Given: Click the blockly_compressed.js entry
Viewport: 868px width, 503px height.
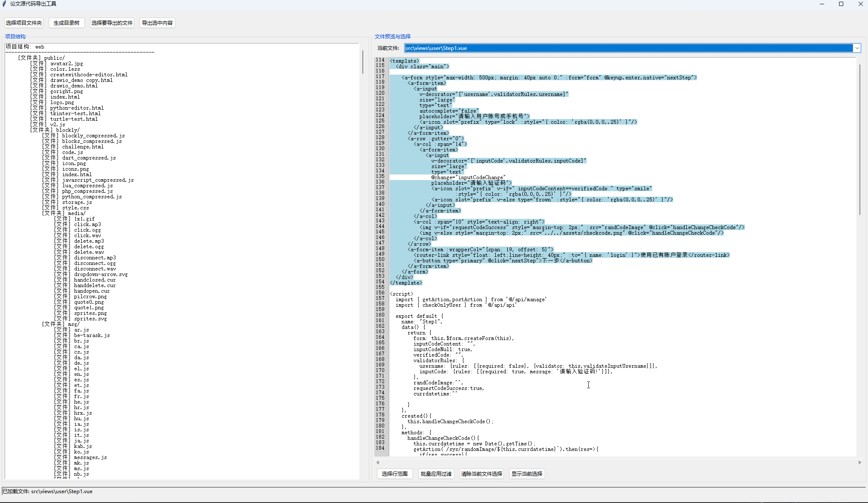Looking at the screenshot, I should [x=83, y=136].
